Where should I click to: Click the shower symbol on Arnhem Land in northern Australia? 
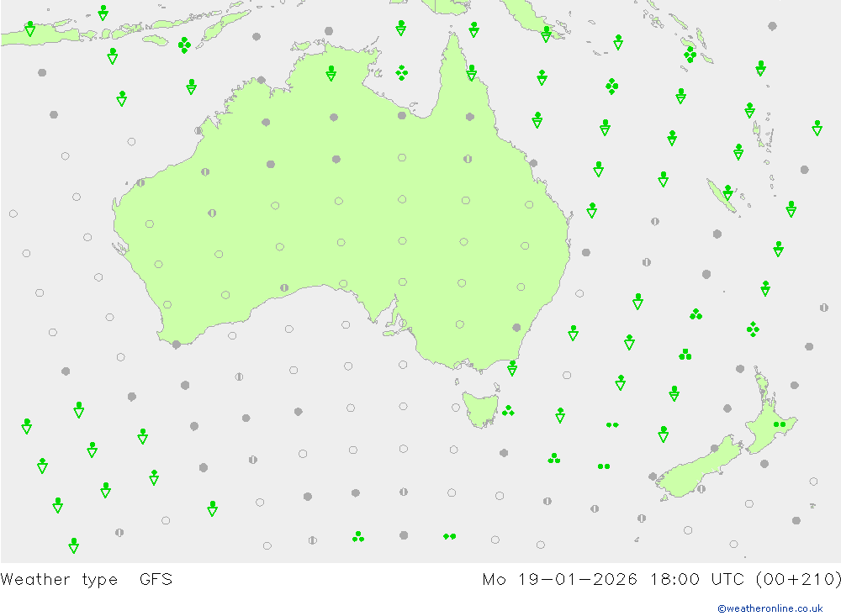point(331,73)
